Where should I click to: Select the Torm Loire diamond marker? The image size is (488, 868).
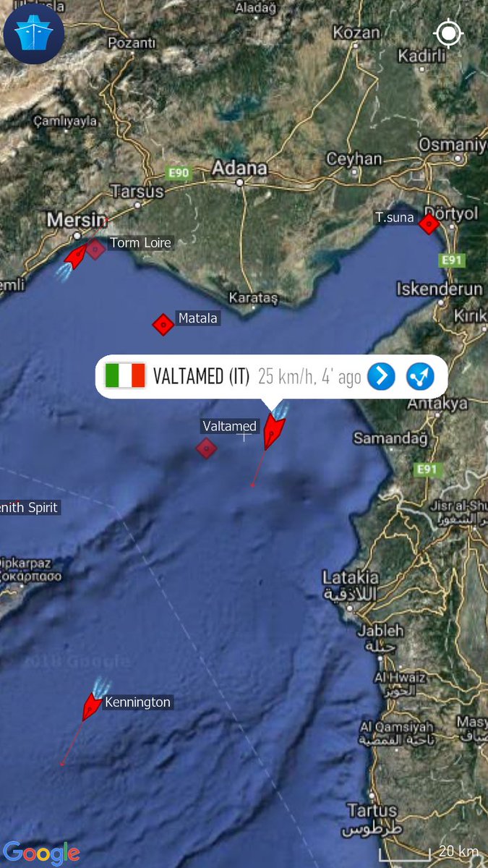(96, 250)
